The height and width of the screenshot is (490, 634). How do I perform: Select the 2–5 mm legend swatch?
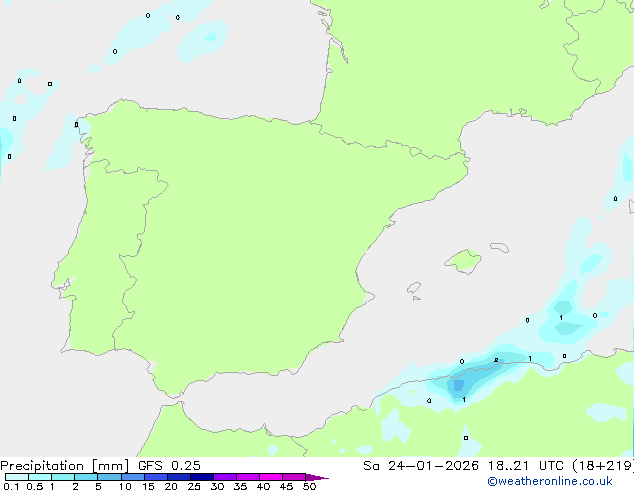click(x=86, y=477)
